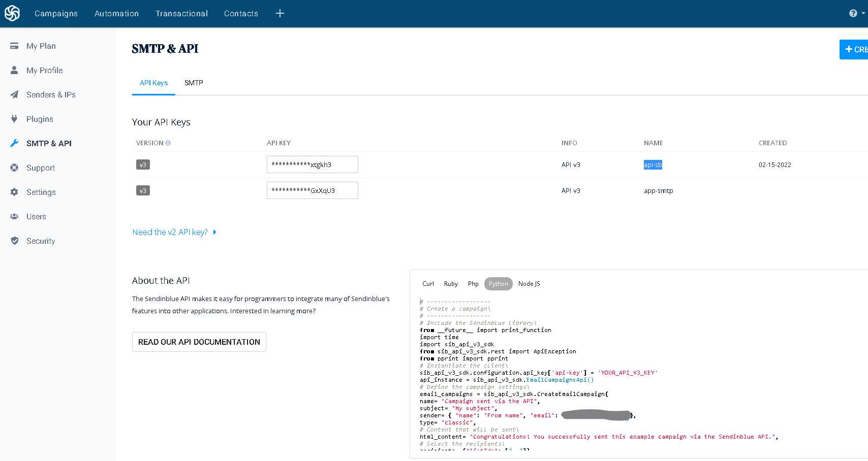Switch to the SMTP tab

pyautogui.click(x=194, y=83)
